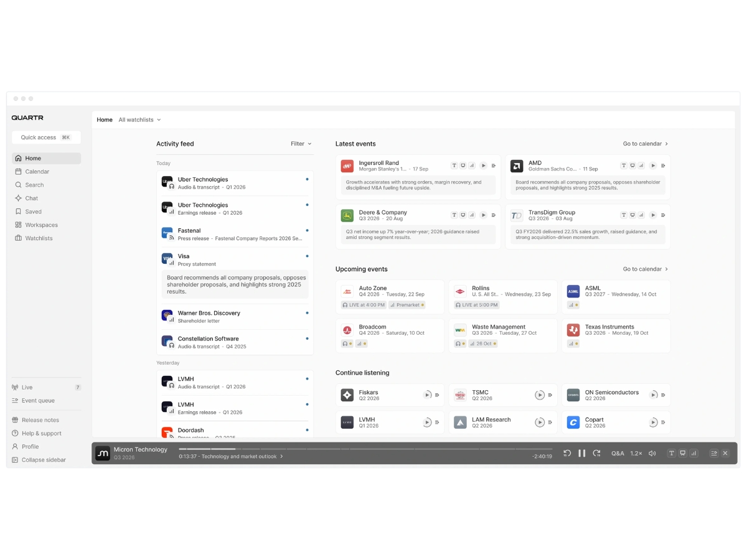Screen dimensions: 747x560
Task: Add LVMH Q1 2026 call to queue
Action: [437, 422]
